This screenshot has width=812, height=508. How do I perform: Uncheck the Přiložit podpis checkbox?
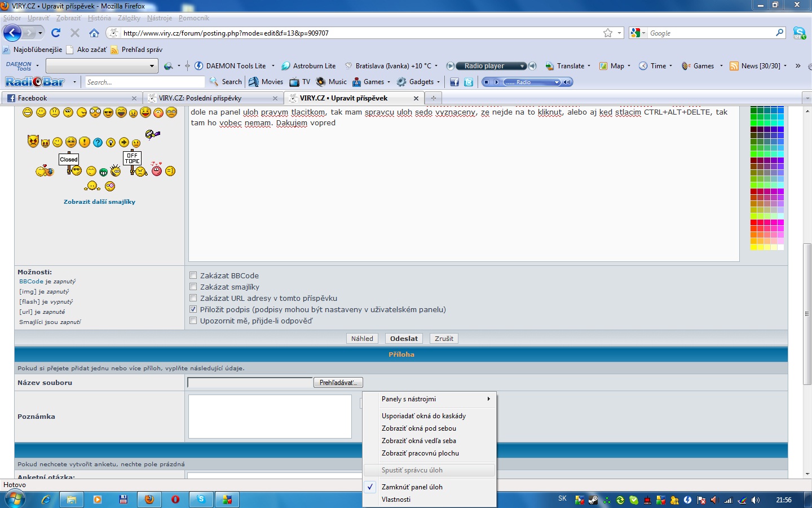193,309
